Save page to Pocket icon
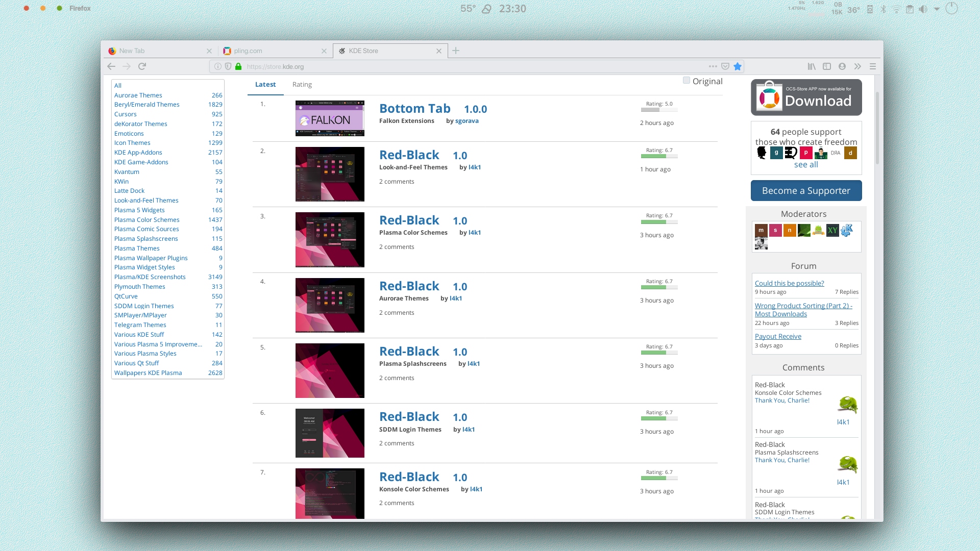The width and height of the screenshot is (980, 551). click(x=725, y=66)
